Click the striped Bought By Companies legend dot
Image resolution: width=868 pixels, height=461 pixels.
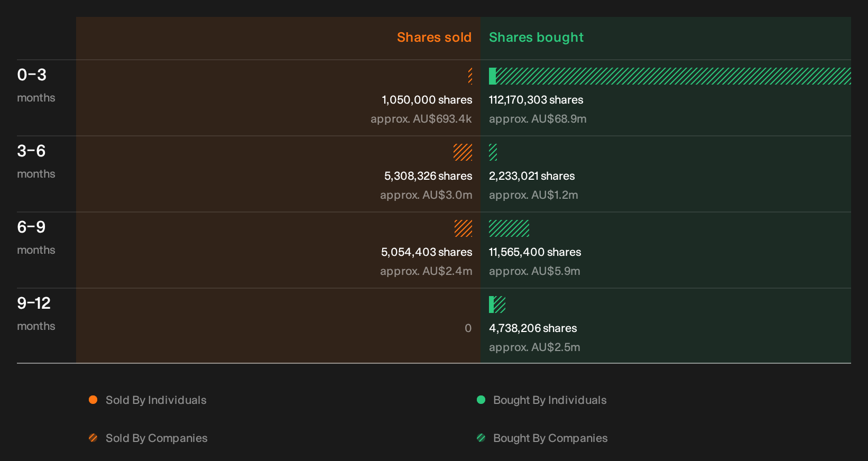[481, 438]
